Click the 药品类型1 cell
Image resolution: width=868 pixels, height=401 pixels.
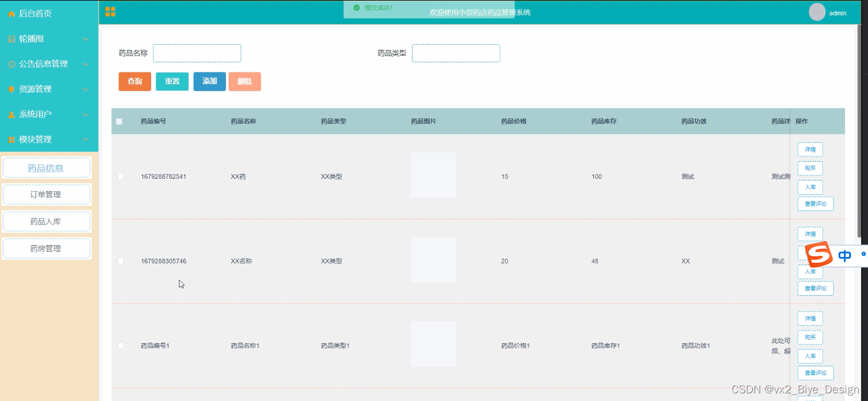pos(335,346)
